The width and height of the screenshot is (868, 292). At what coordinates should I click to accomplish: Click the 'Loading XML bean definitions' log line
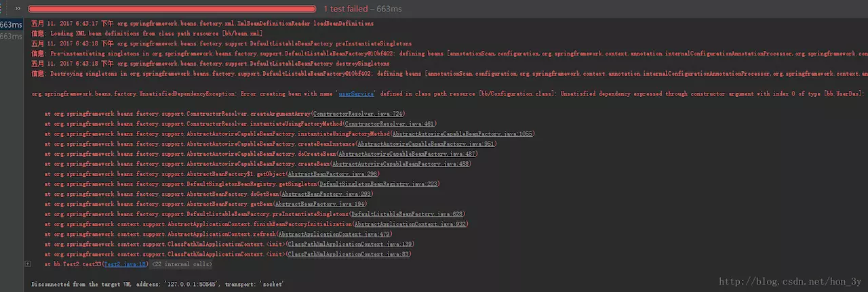pos(146,33)
